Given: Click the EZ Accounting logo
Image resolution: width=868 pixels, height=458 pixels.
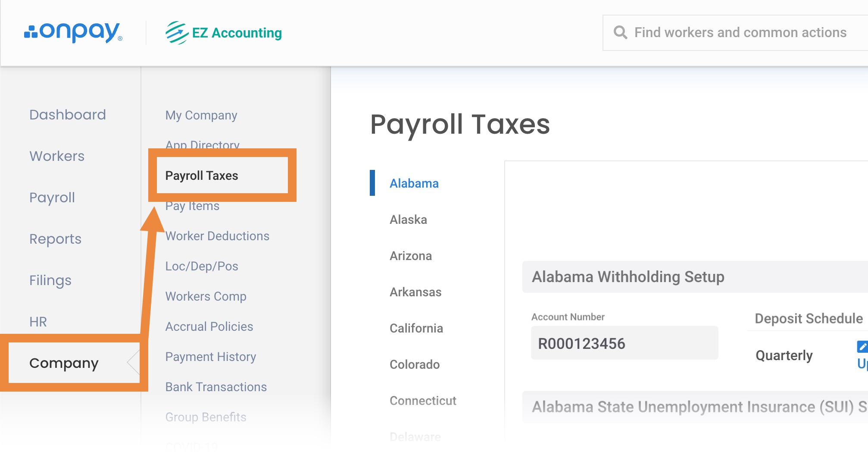Looking at the screenshot, I should (x=224, y=33).
